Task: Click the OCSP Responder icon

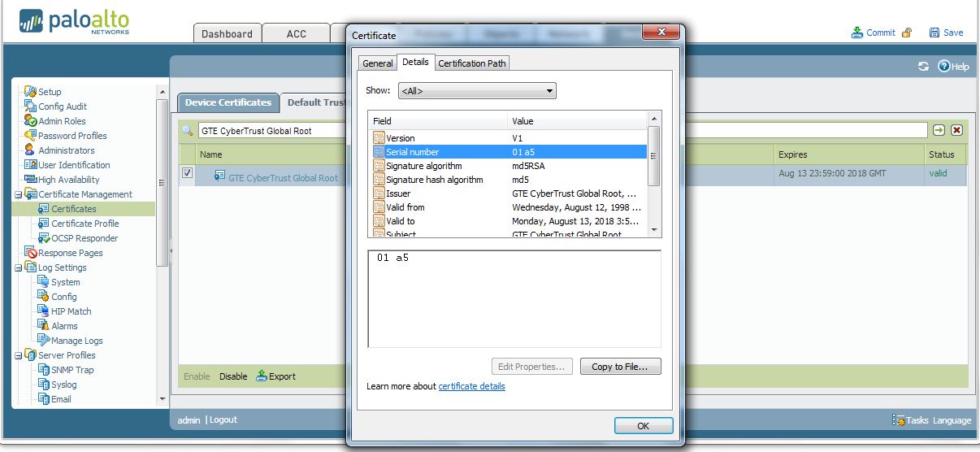Action: click(x=44, y=238)
